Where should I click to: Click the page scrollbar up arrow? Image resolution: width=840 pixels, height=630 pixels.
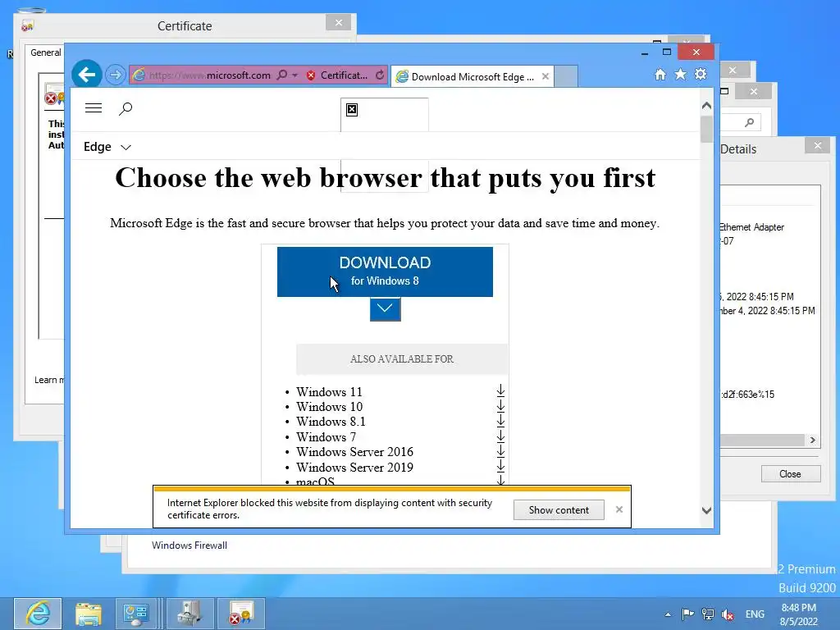tap(706, 106)
